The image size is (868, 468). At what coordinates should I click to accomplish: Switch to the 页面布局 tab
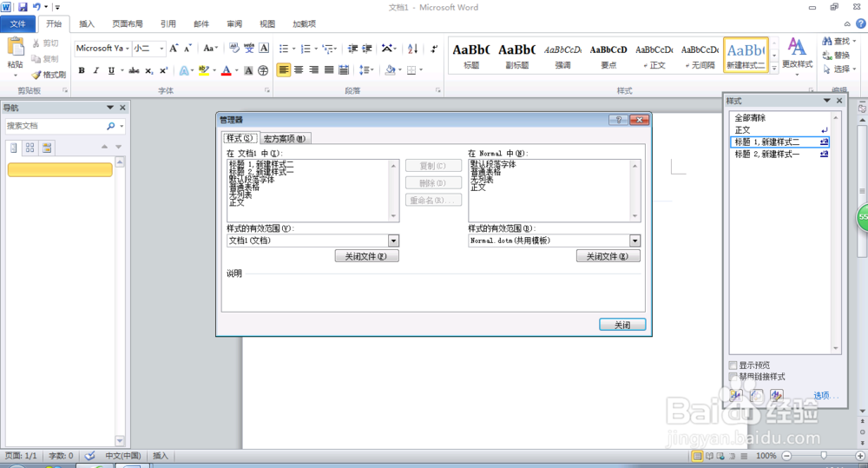click(x=128, y=23)
